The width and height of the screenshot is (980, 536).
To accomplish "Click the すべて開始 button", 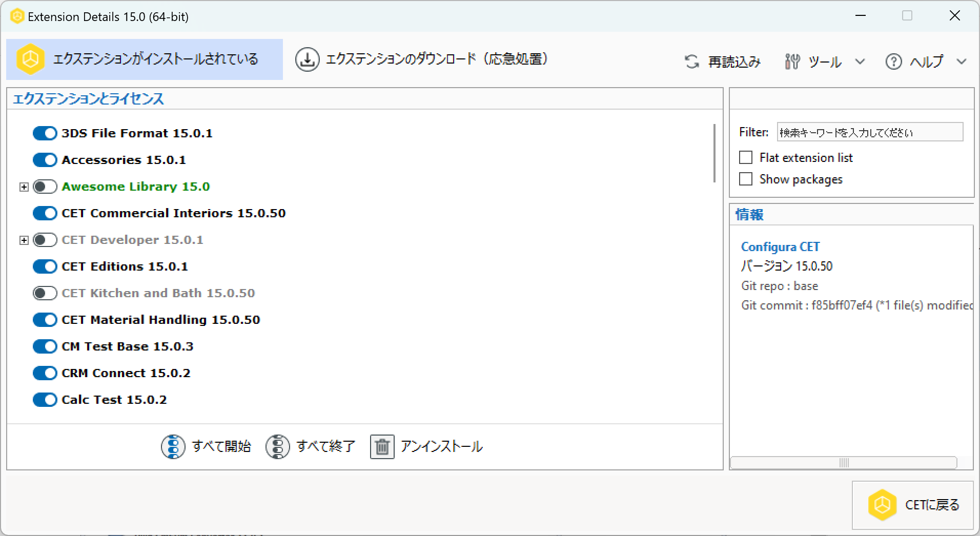I will (206, 447).
